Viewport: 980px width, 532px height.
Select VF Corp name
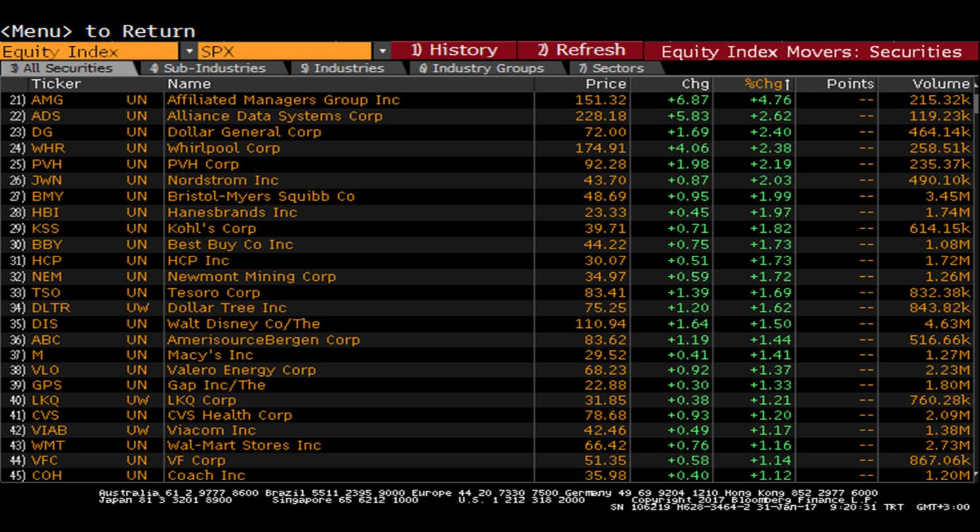[196, 460]
